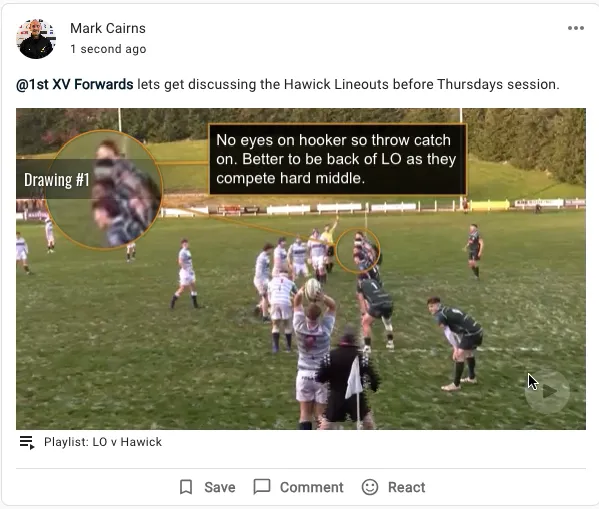Click the Save button label
The image size is (599, 509).
[220, 487]
